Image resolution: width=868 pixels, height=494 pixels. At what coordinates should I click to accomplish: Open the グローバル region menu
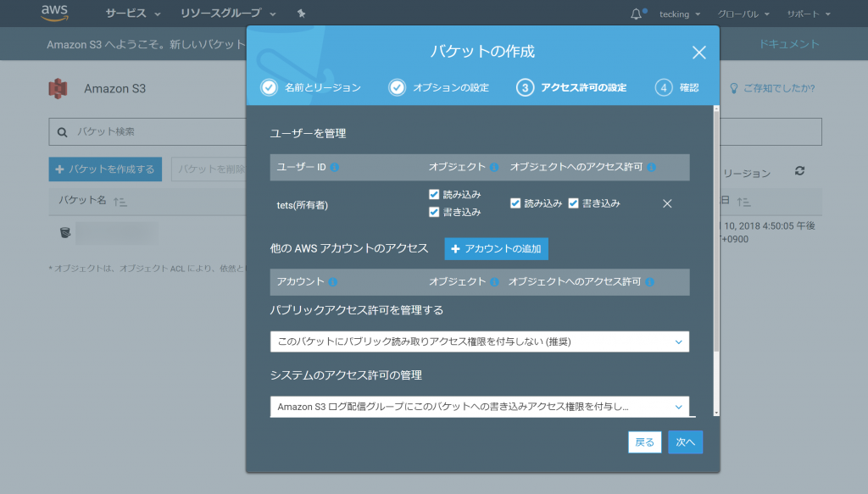tap(743, 14)
